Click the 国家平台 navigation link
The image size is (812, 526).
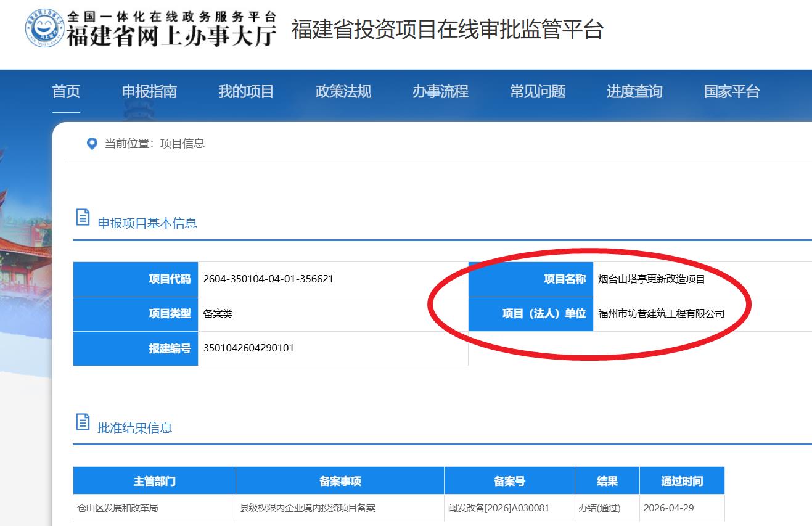coord(731,92)
